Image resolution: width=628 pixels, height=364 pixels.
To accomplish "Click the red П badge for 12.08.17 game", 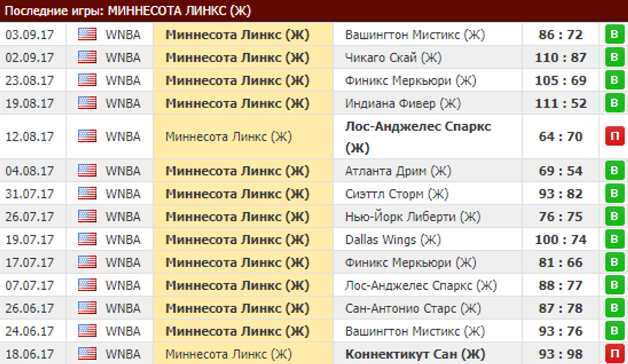I will click(615, 136).
